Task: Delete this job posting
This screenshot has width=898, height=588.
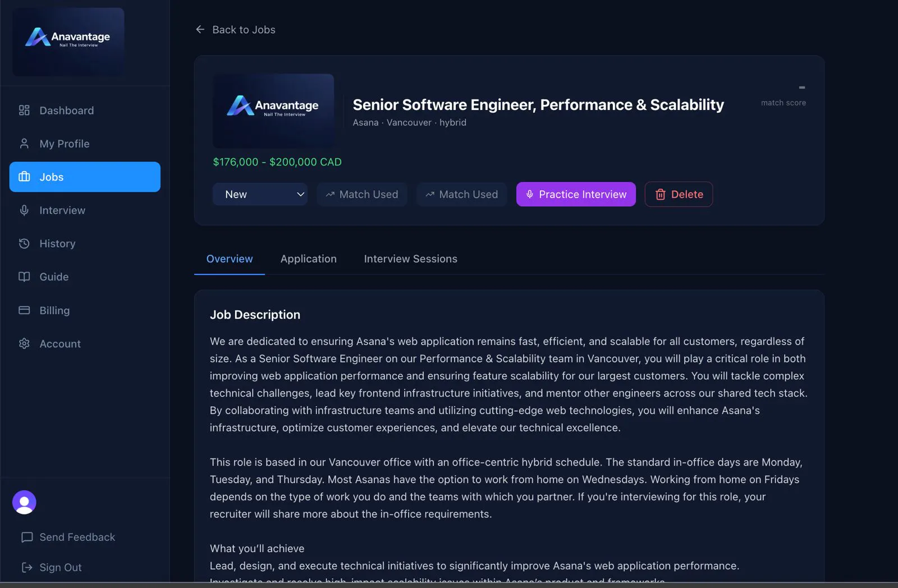Action: pyautogui.click(x=679, y=194)
